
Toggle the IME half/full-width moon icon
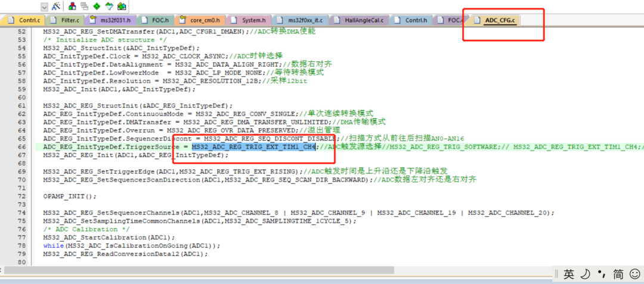tap(587, 274)
